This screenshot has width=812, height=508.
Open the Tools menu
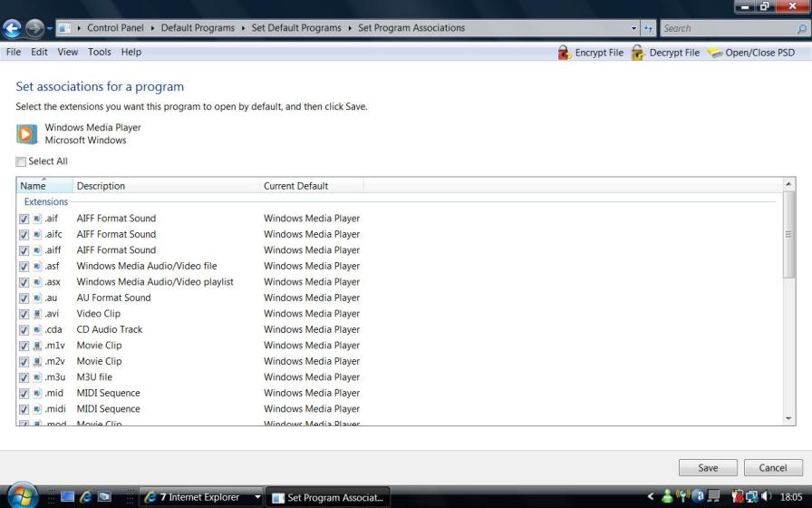pyautogui.click(x=100, y=53)
